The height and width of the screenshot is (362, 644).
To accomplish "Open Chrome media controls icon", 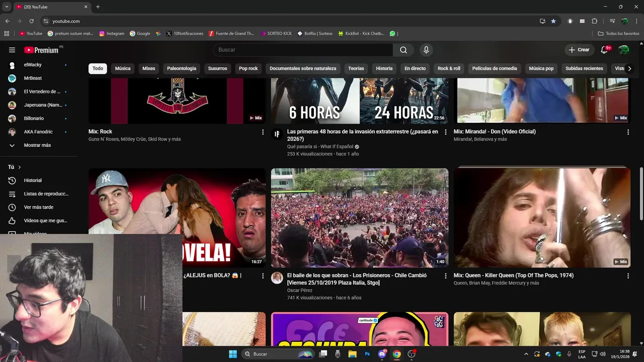I will 612,21.
